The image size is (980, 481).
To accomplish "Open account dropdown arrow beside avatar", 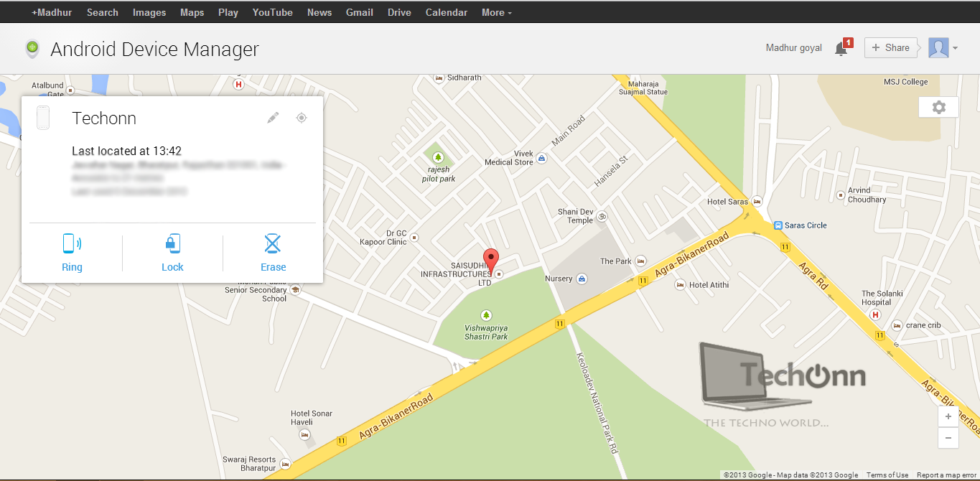I will 955,49.
